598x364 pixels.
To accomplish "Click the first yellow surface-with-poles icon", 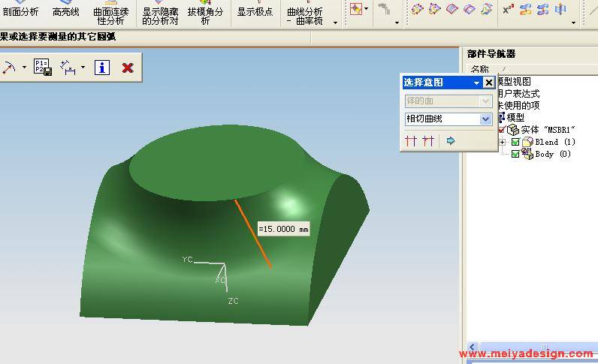I will point(417,9).
